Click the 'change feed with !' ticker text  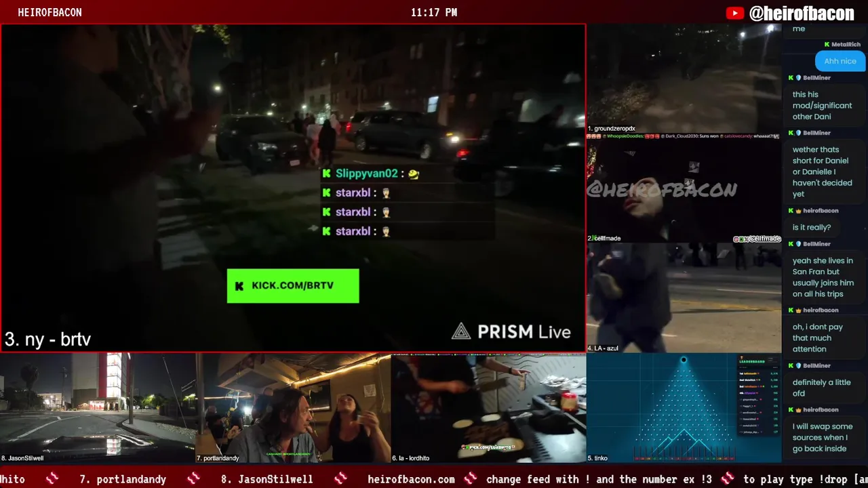click(599, 479)
